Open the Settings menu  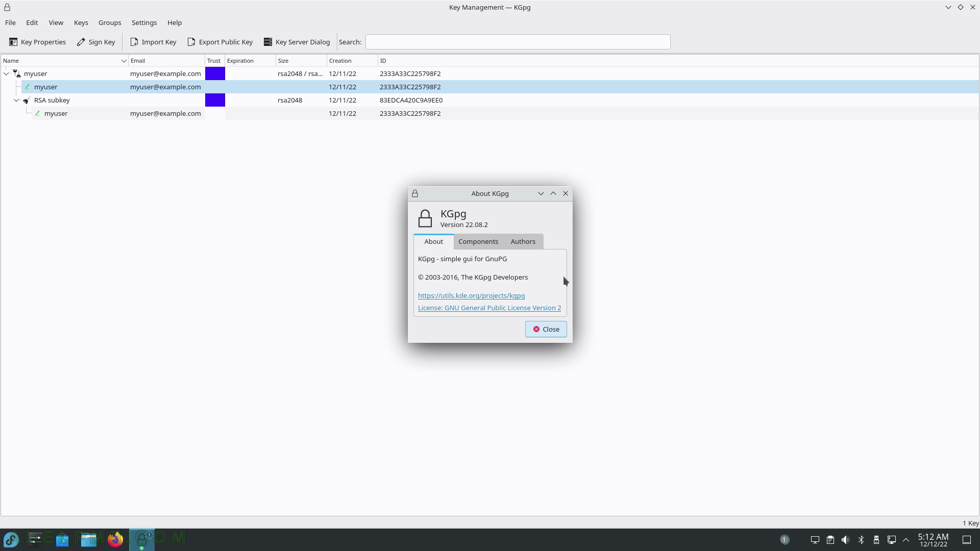pos(144,22)
